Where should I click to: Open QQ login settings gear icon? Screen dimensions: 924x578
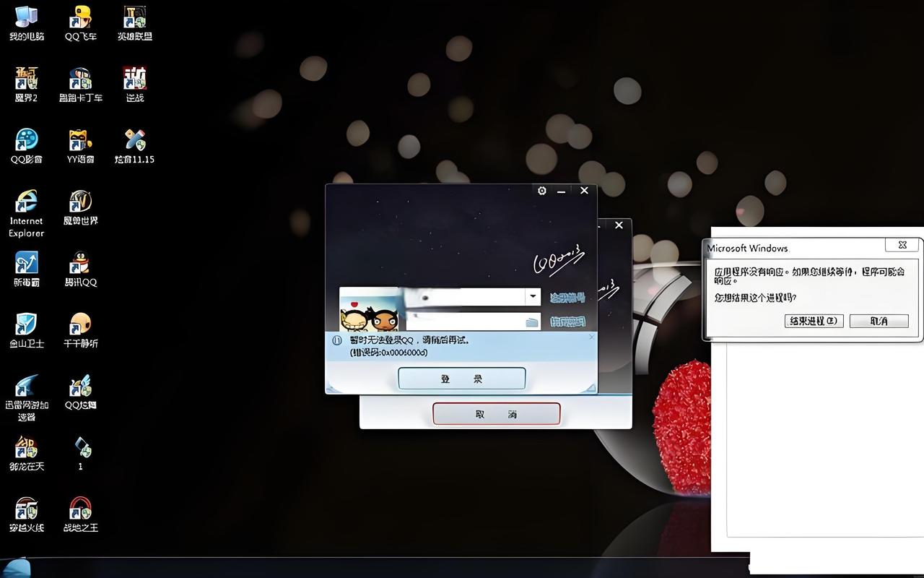click(542, 191)
